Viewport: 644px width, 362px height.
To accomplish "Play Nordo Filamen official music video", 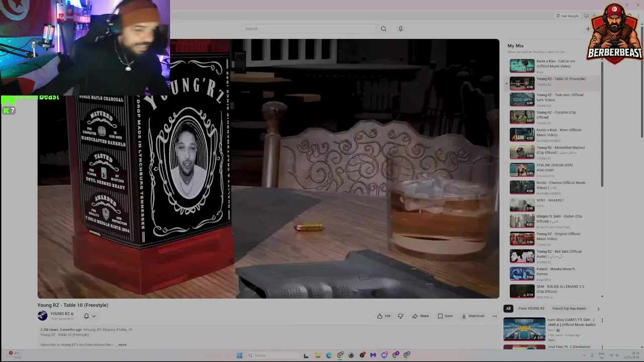I will point(554,188).
